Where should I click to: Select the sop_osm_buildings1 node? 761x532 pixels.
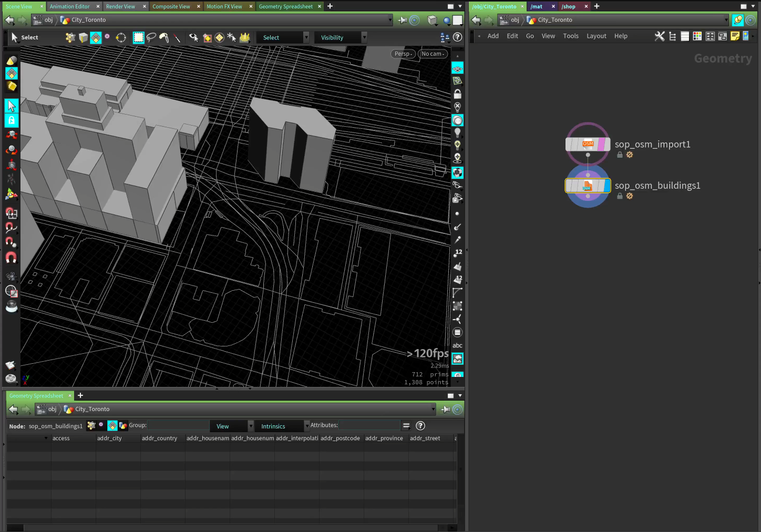588,186
